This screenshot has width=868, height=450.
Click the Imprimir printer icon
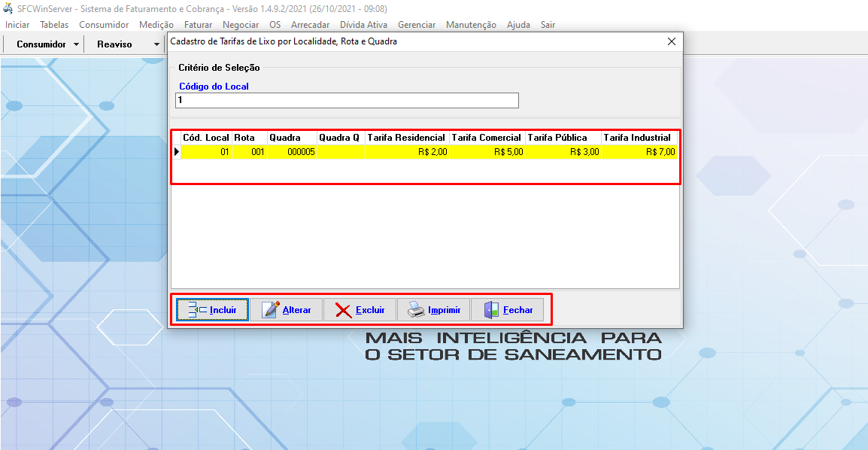[x=416, y=310]
